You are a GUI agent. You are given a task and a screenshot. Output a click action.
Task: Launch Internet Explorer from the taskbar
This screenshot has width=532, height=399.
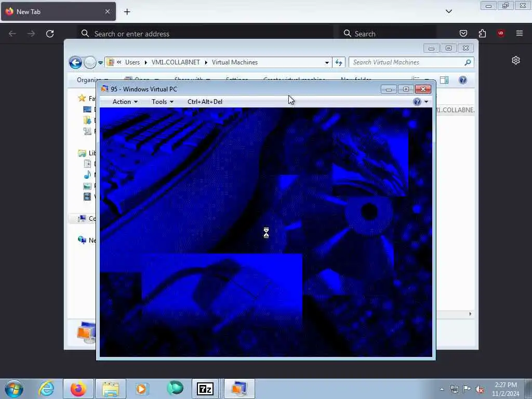click(46, 389)
